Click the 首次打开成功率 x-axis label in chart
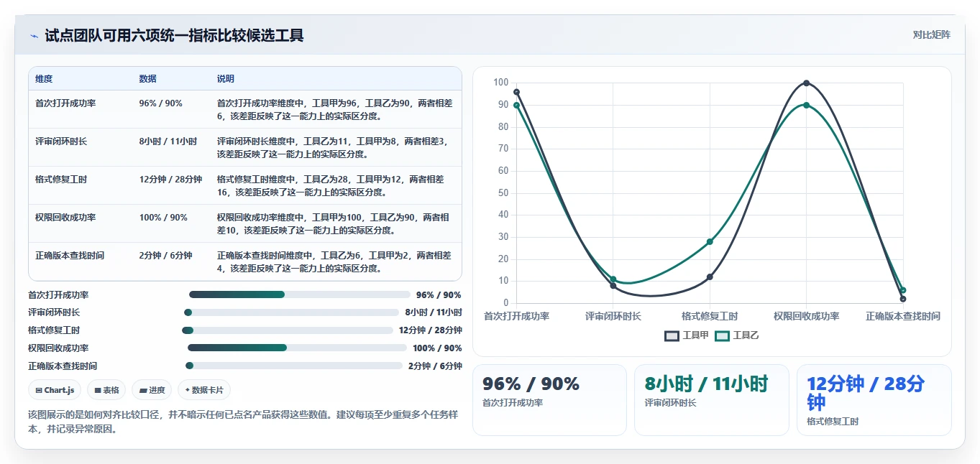The height and width of the screenshot is (464, 980). click(x=516, y=316)
